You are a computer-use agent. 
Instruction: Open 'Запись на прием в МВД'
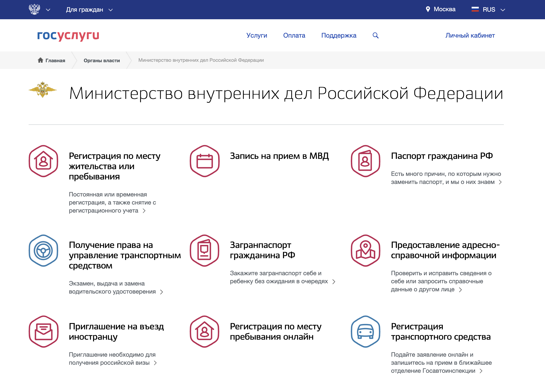pos(279,156)
